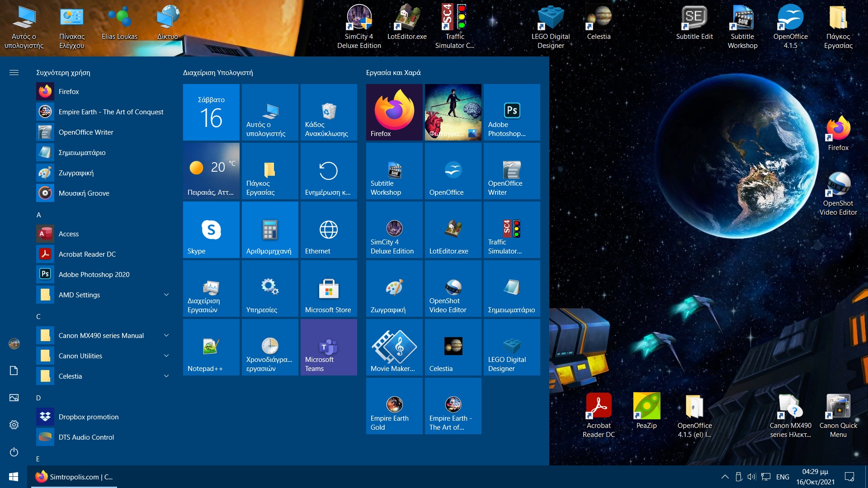Launch Celestia tile

[x=453, y=347]
